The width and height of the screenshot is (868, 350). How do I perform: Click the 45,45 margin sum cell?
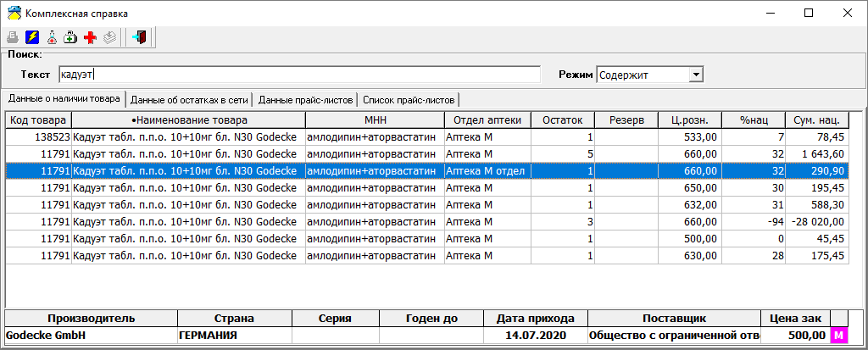817,239
